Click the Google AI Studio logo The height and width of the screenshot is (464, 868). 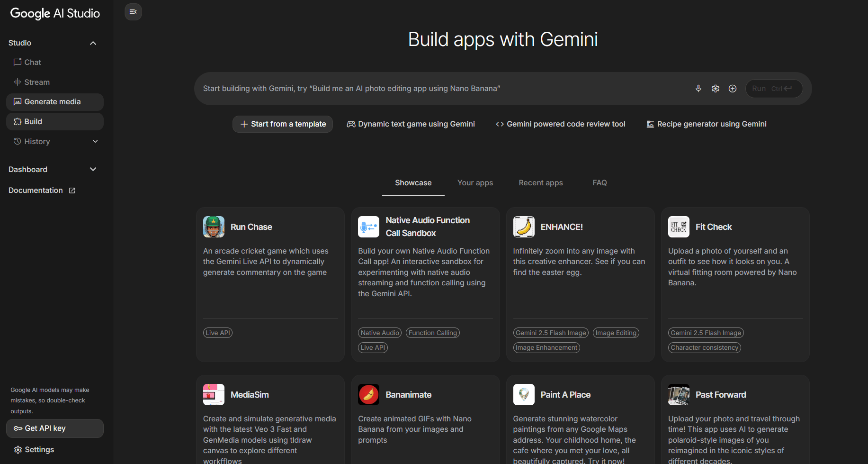point(55,14)
